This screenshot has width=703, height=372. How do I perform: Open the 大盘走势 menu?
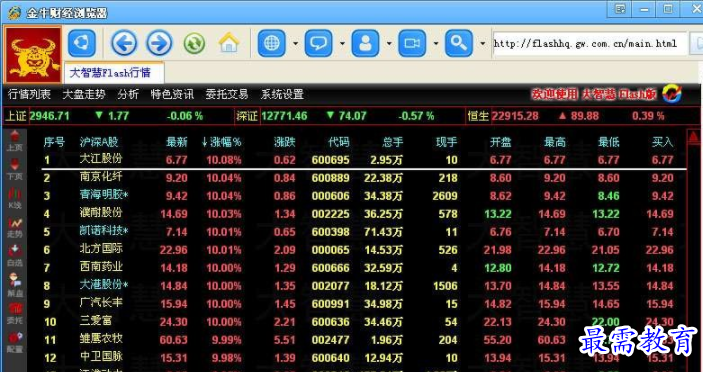(x=84, y=94)
